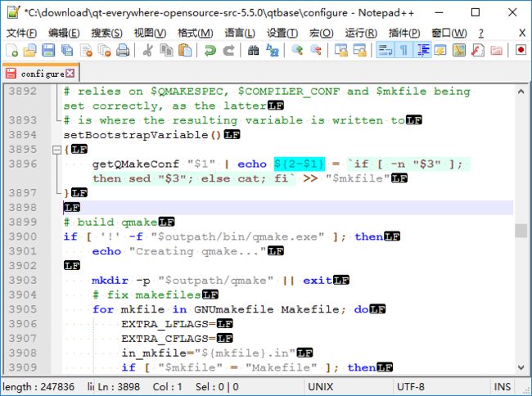Click the INS insert mode indicator
Screen dimensions: 532x396
pyautogui.click(x=503, y=387)
